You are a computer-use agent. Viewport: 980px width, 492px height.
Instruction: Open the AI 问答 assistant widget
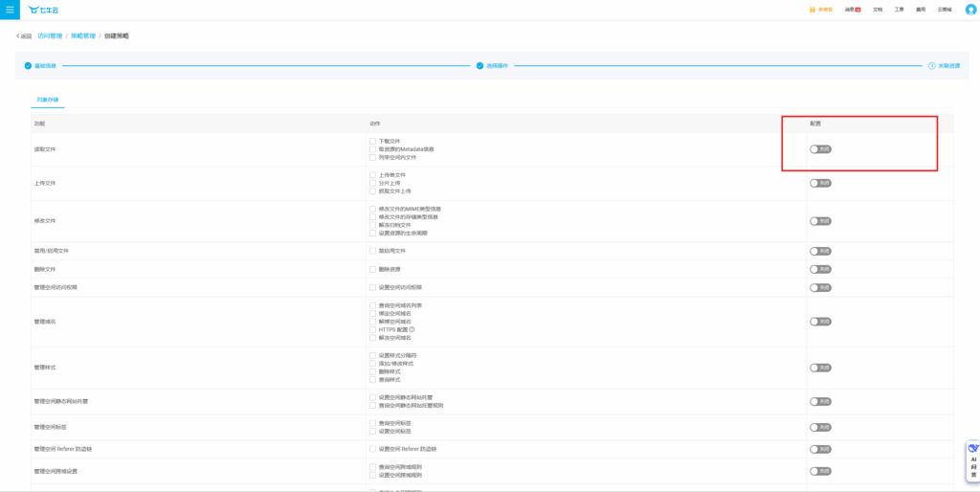coord(972,459)
